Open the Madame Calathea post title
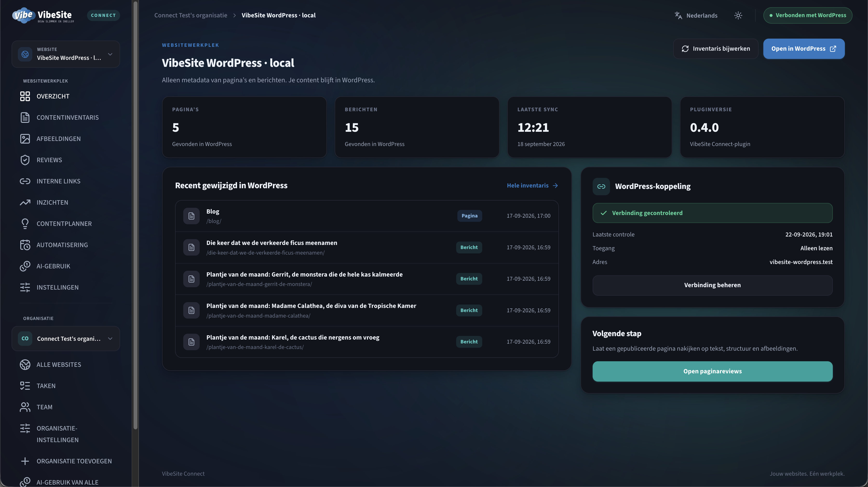The image size is (868, 487). click(x=311, y=306)
